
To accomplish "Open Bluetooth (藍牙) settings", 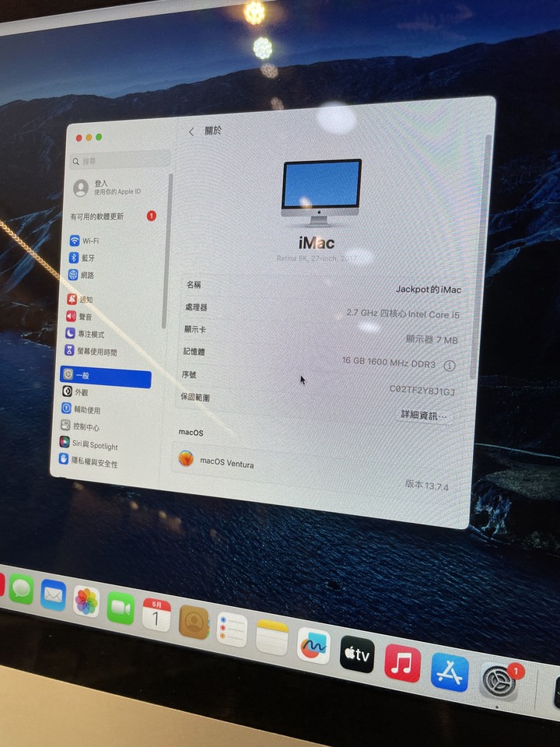I will (x=82, y=258).
